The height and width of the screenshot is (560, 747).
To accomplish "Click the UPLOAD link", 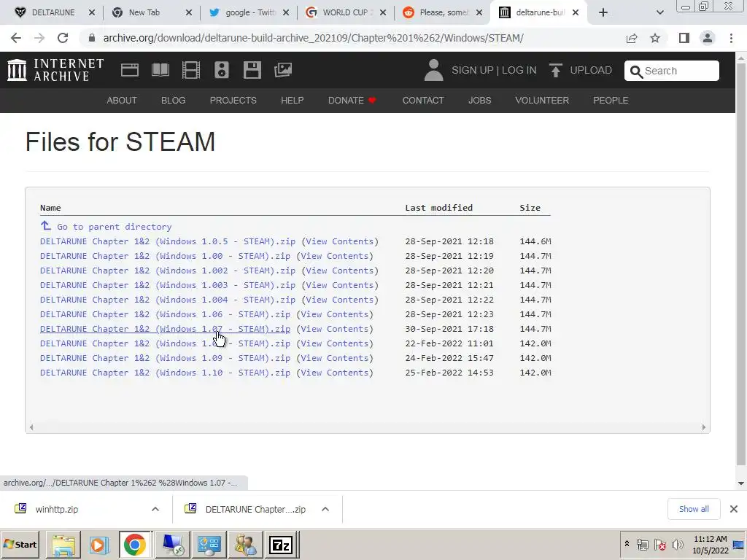I will pyautogui.click(x=591, y=70).
